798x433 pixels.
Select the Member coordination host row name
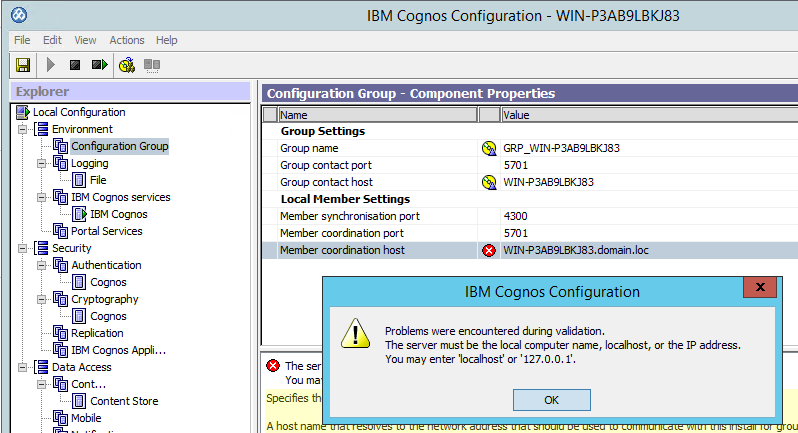coord(342,250)
